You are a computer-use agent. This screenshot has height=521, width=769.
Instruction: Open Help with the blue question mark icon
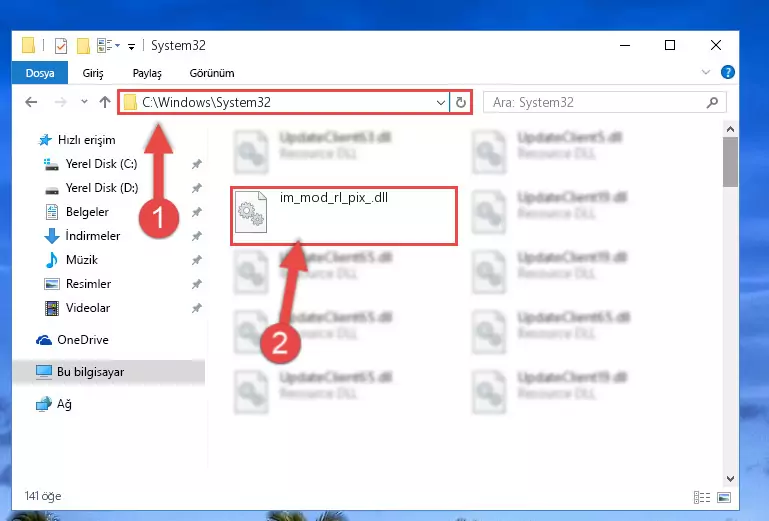[728, 72]
